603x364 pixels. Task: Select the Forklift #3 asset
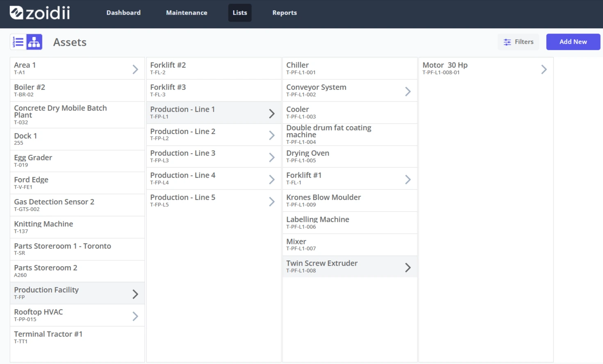click(x=214, y=90)
